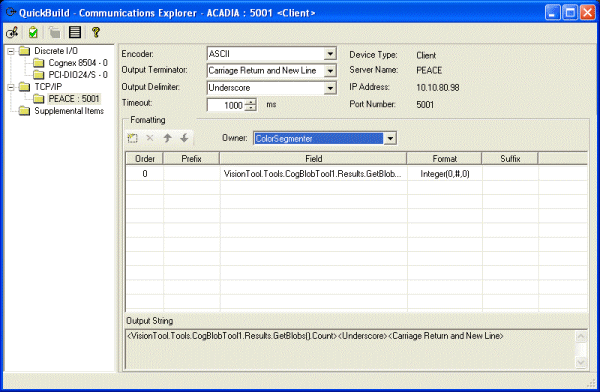Click the black list view toolbar icon

pos(75,32)
